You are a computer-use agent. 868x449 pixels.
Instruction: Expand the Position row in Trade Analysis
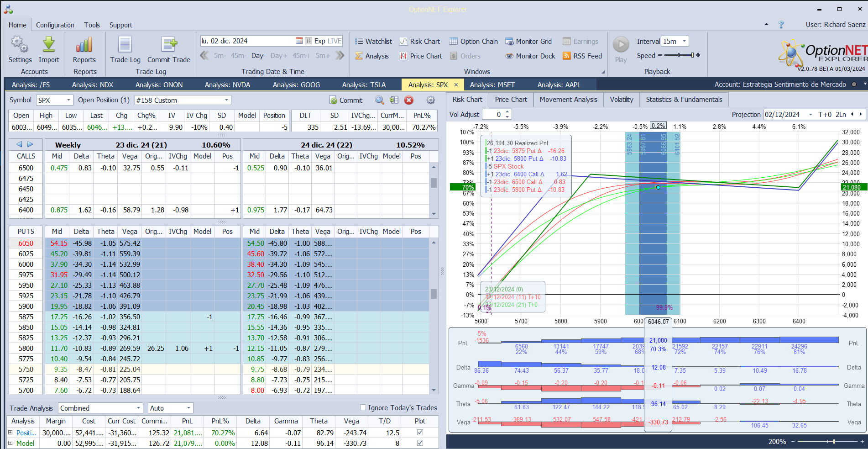pos(10,432)
